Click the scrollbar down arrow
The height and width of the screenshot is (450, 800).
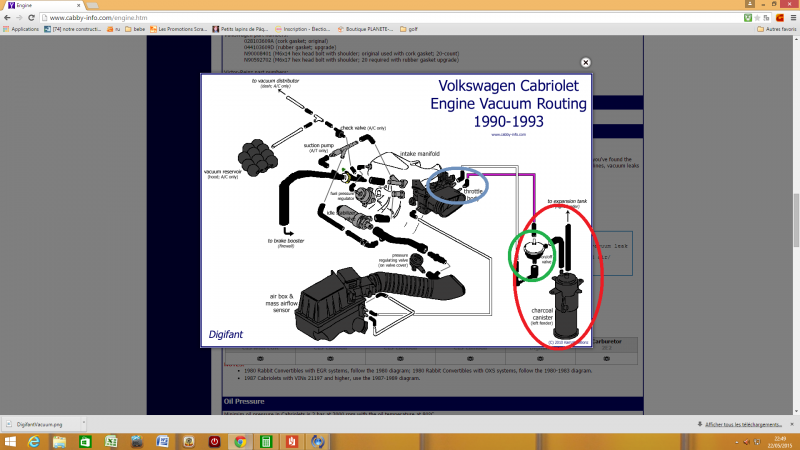point(796,411)
